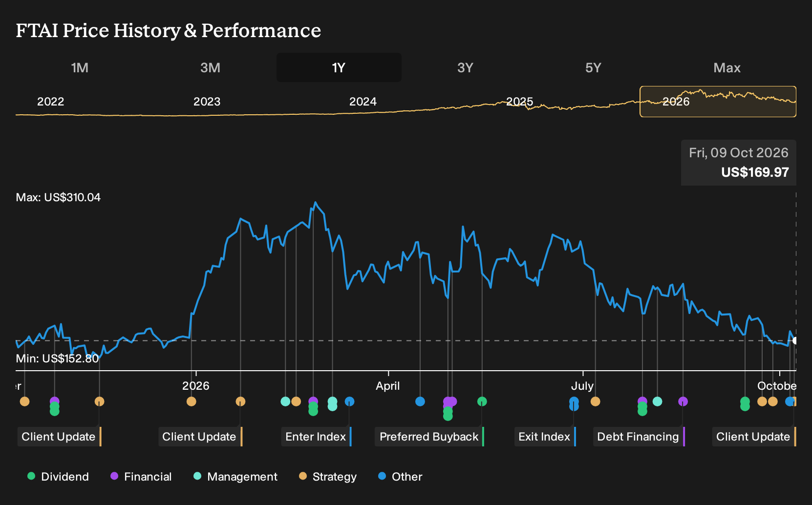Jump to 2024 in the overview timeline
The width and height of the screenshot is (812, 505).
[x=363, y=102]
